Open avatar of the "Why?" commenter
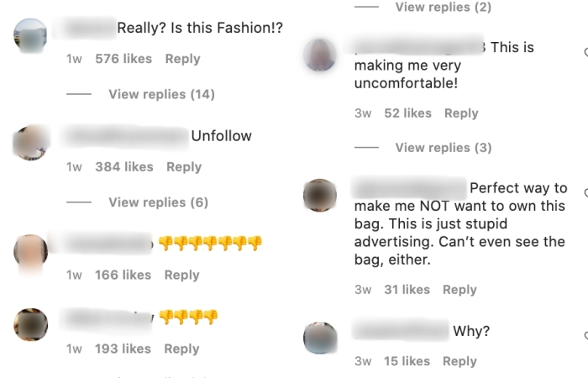This screenshot has height=378, width=588. (319, 339)
